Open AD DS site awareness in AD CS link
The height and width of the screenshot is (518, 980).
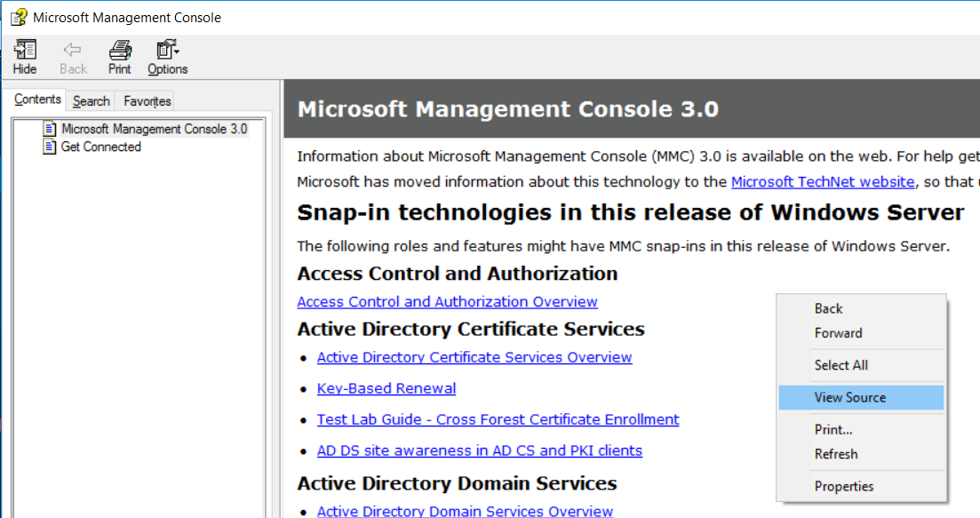[x=480, y=450]
